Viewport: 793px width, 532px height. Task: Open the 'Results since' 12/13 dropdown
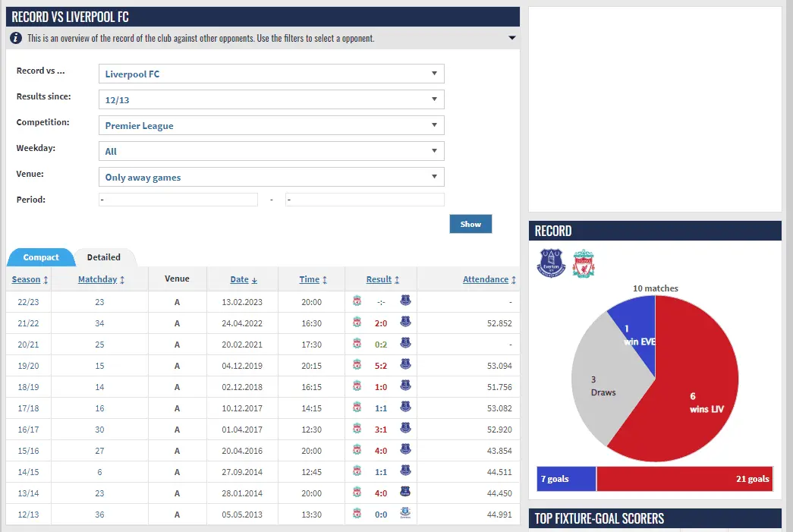(x=271, y=99)
